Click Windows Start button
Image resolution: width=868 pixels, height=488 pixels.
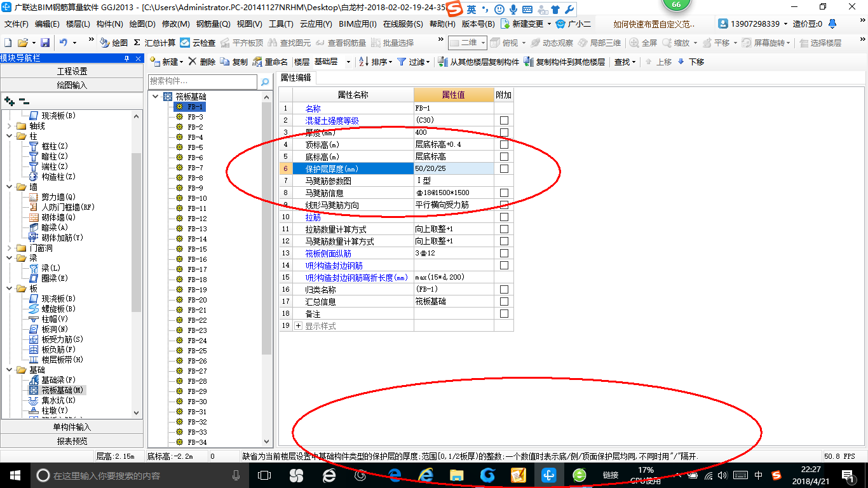pyautogui.click(x=15, y=475)
